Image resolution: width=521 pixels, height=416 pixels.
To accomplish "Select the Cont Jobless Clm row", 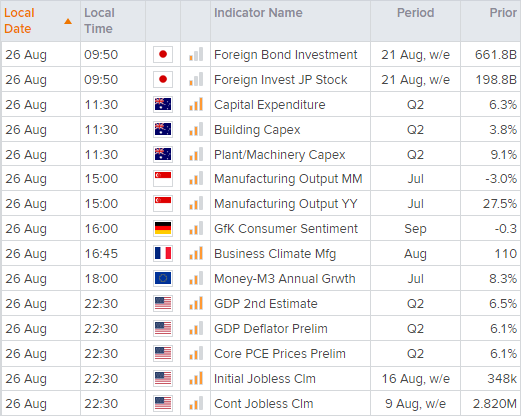I will (x=261, y=403).
